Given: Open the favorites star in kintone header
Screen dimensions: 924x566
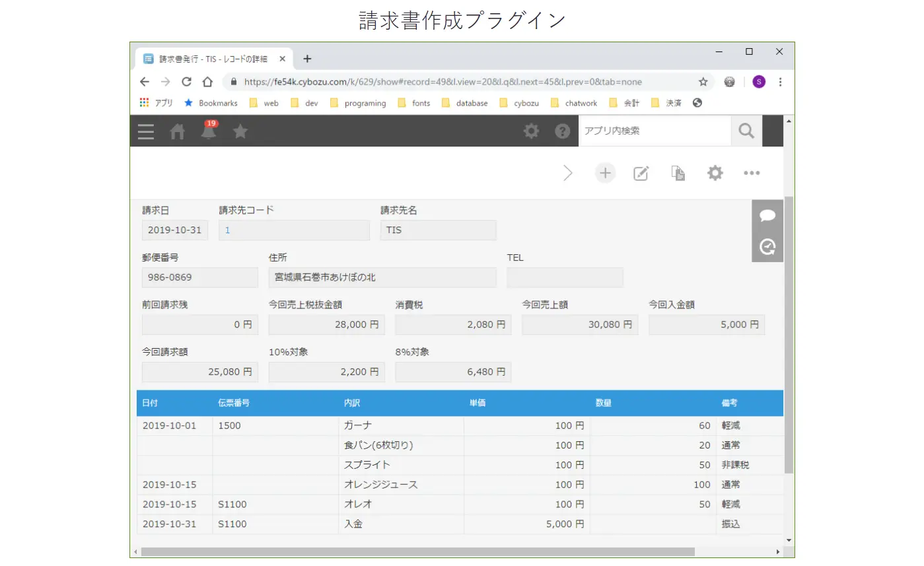Looking at the screenshot, I should point(240,131).
